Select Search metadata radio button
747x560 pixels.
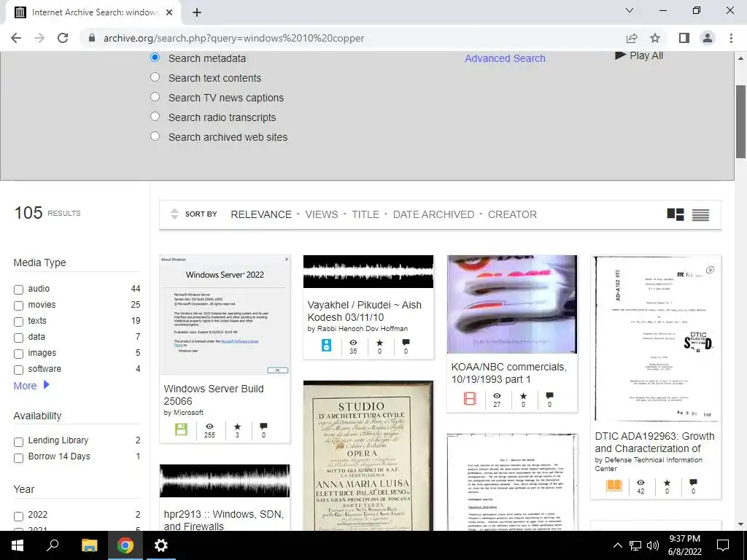(155, 57)
